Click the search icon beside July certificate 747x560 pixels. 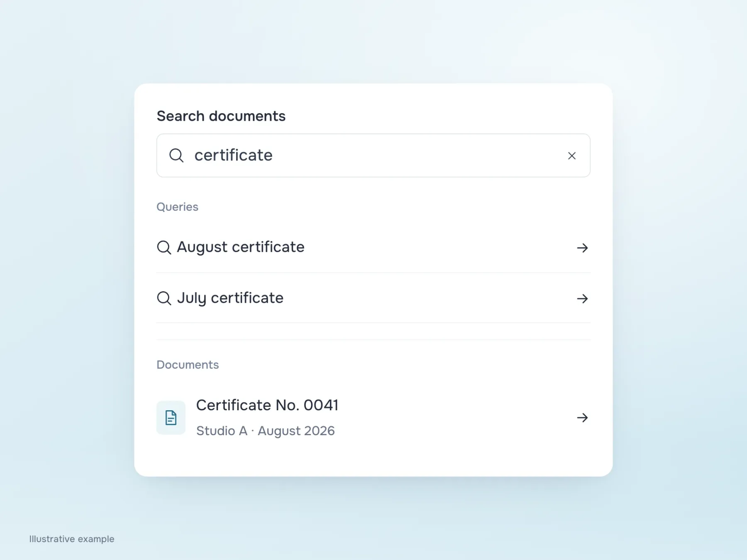(x=164, y=298)
